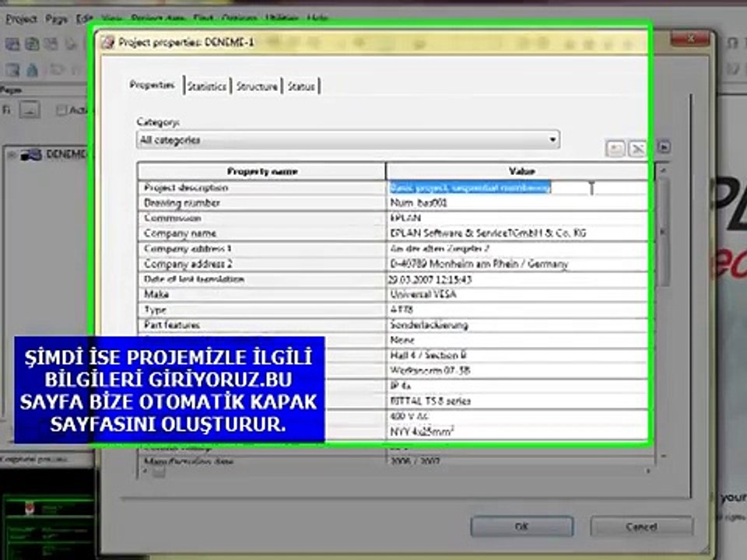The image size is (747, 560).
Task: Click second toolbar icon in first row
Action: 32,44
